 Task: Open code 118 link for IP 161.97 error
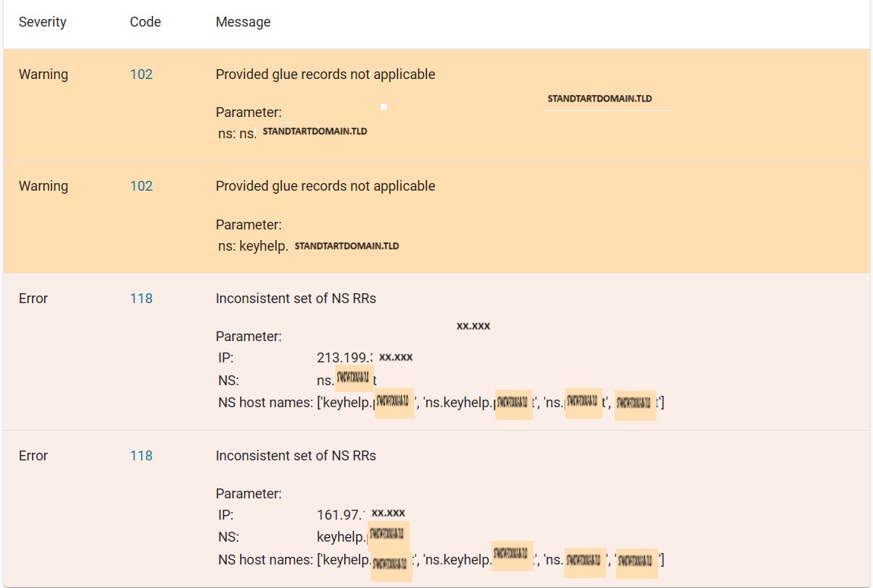pyautogui.click(x=141, y=456)
